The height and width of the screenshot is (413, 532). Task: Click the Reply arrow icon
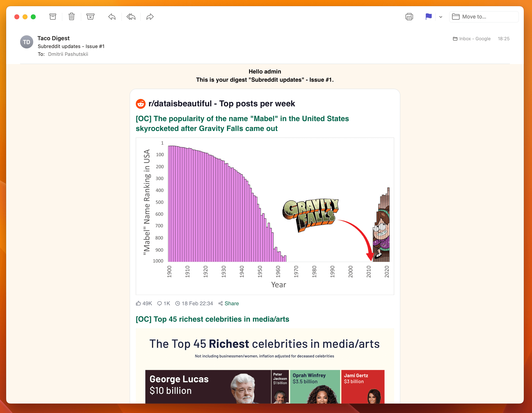(x=112, y=17)
